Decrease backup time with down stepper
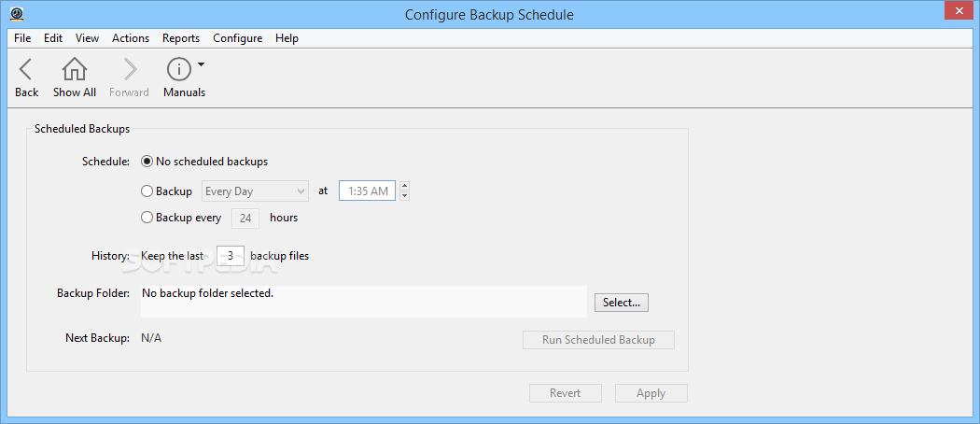Viewport: 980px width, 424px height. click(404, 196)
